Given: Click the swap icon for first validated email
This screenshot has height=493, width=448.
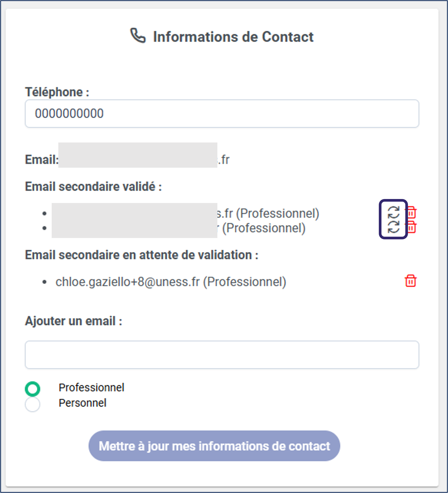Looking at the screenshot, I should tap(393, 212).
